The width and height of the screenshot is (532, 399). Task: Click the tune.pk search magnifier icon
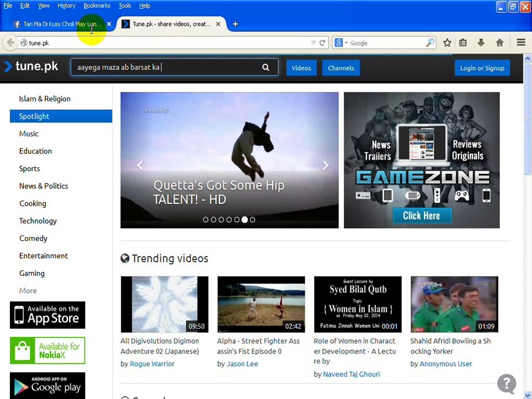tap(265, 67)
